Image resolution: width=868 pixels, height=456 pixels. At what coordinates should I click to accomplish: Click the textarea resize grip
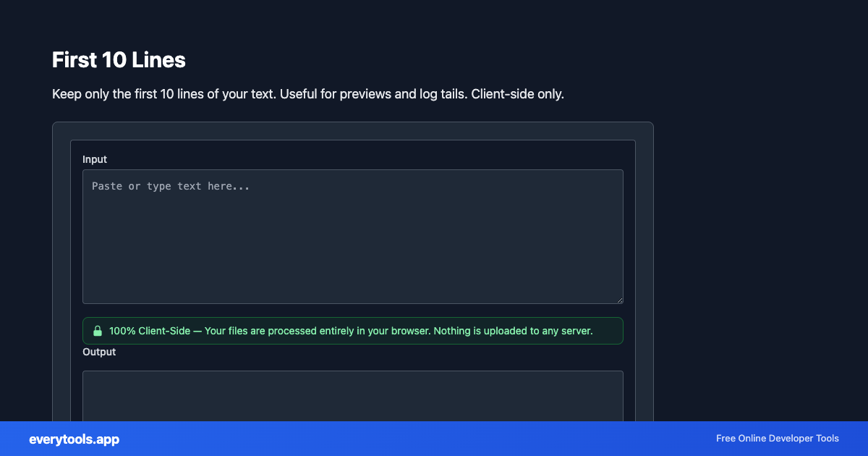[x=620, y=300]
